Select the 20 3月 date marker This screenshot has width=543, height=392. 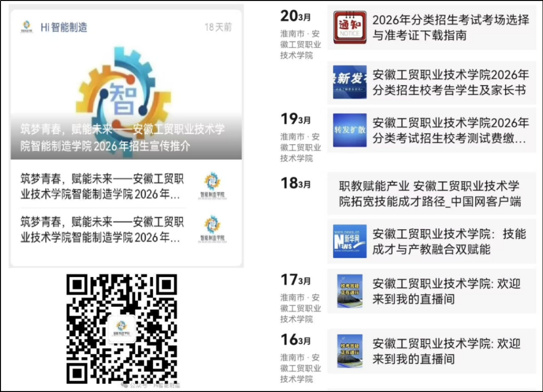tap(296, 16)
